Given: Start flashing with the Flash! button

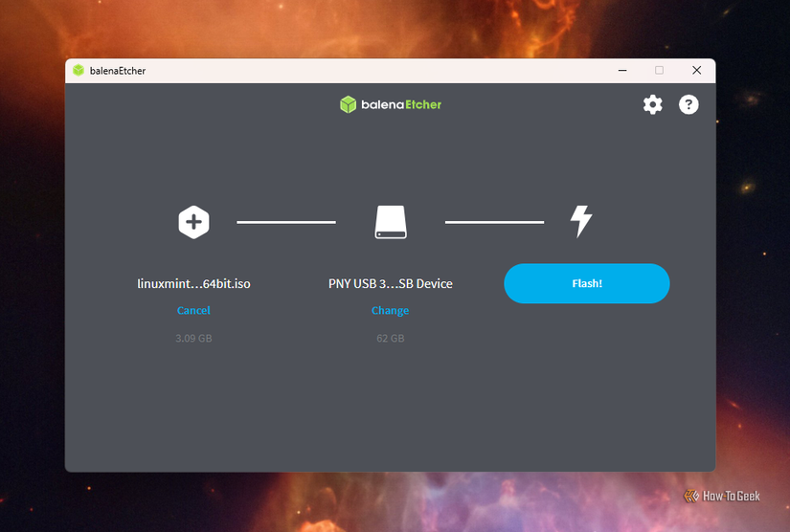Looking at the screenshot, I should pyautogui.click(x=587, y=283).
